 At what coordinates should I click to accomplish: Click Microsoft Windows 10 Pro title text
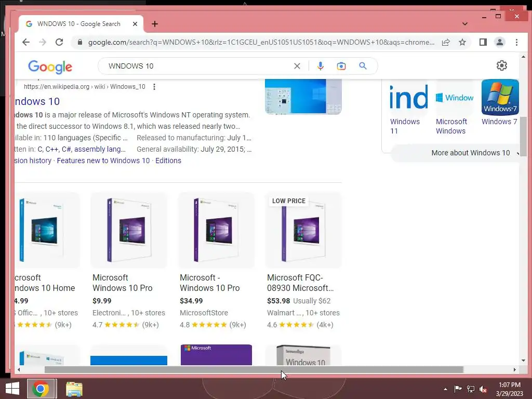123,283
